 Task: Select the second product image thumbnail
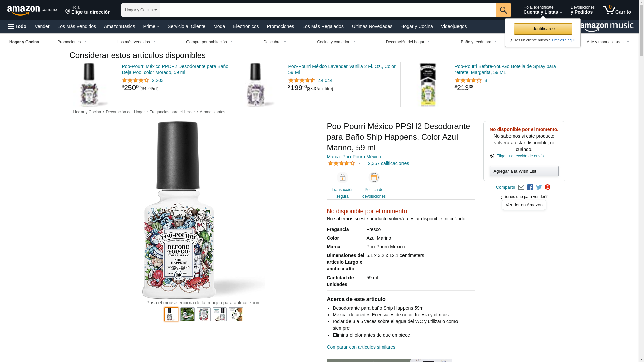[x=187, y=314]
